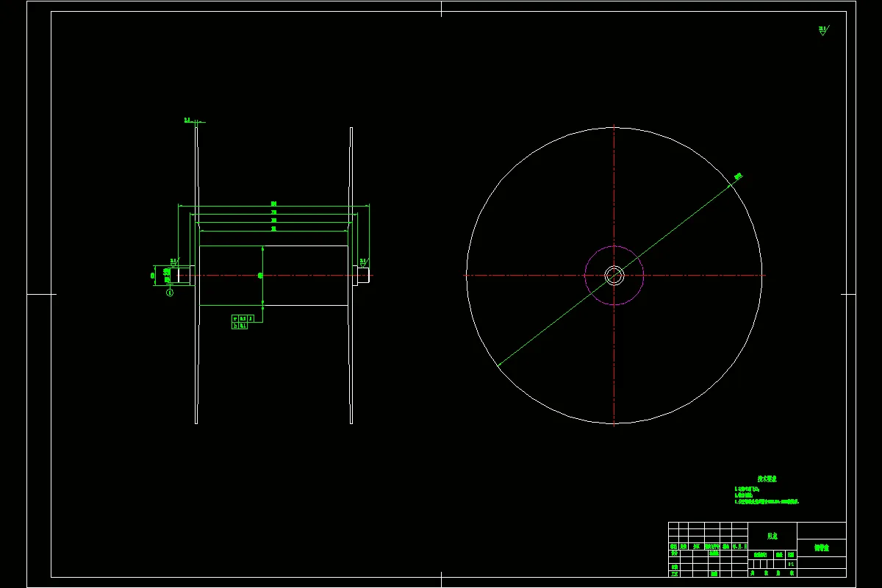Click the surface roughness symbol in the sheet's top-right corner
The width and height of the screenshot is (882, 588).
(822, 31)
